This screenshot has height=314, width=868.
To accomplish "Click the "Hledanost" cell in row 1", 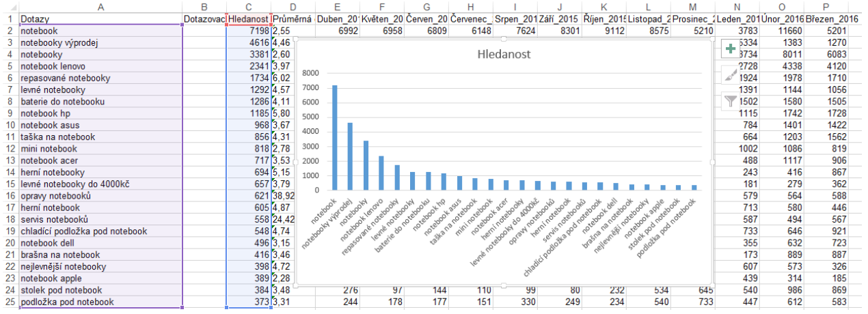I will tap(248, 19).
